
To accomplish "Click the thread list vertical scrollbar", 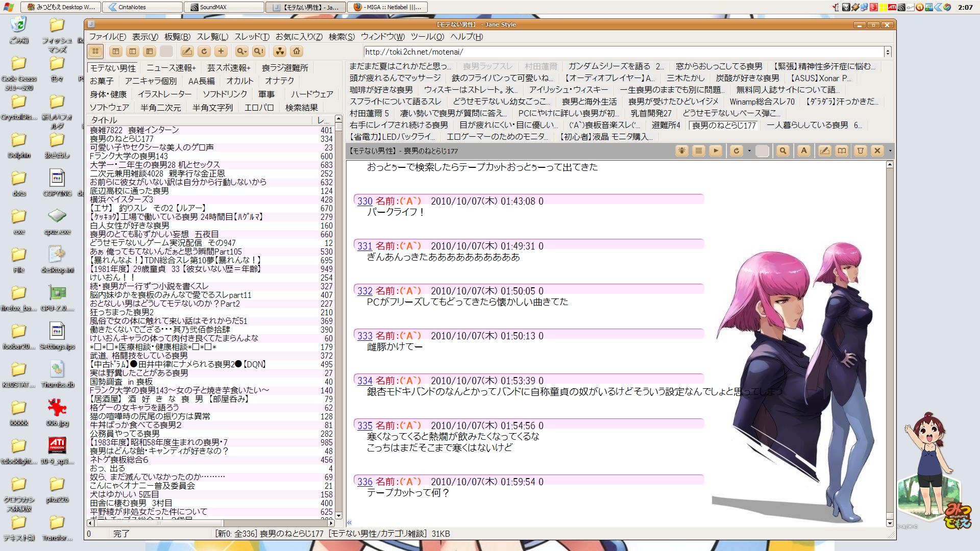I will coord(338,317).
